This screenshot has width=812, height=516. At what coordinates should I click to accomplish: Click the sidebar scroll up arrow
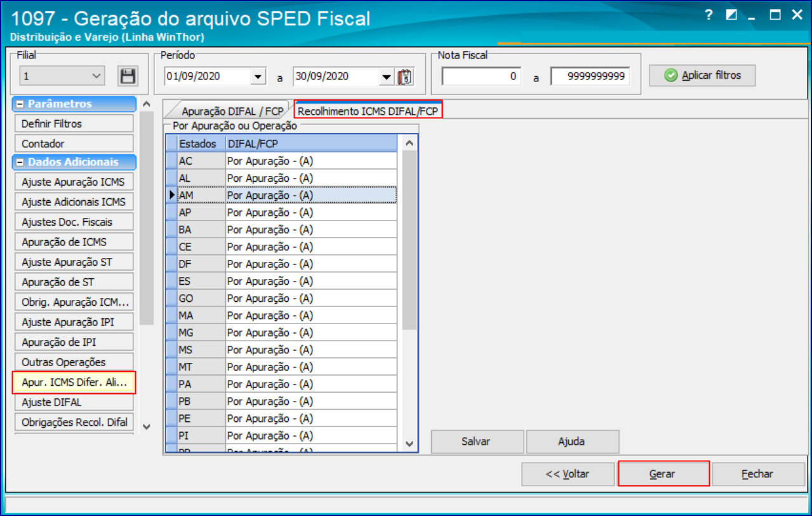[x=147, y=104]
